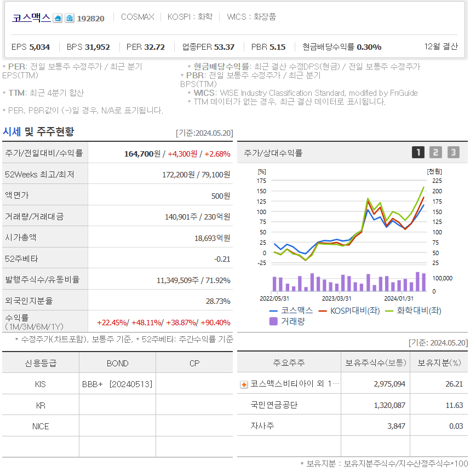Click the 업종PER 53.37 value
Image resolution: width=476 pixels, height=472 pixels.
pyautogui.click(x=224, y=47)
